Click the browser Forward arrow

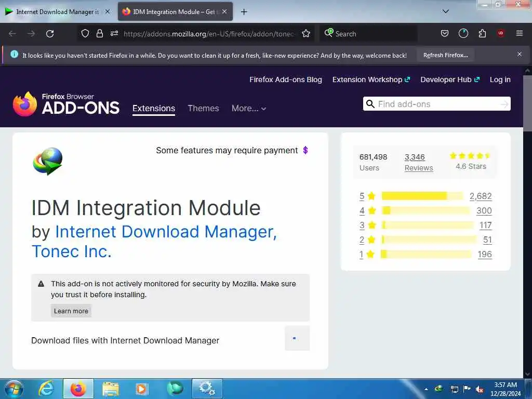point(31,34)
